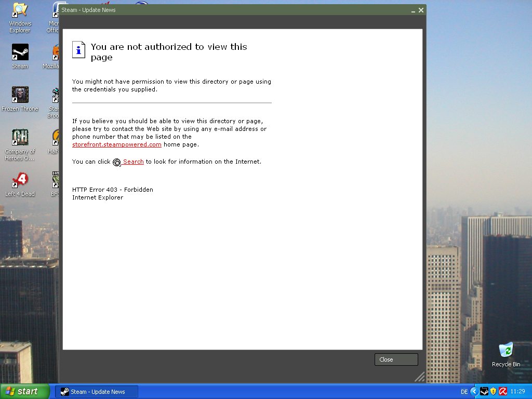Click the Avira red umbrella tray icon
The image size is (532, 399).
[x=503, y=391]
